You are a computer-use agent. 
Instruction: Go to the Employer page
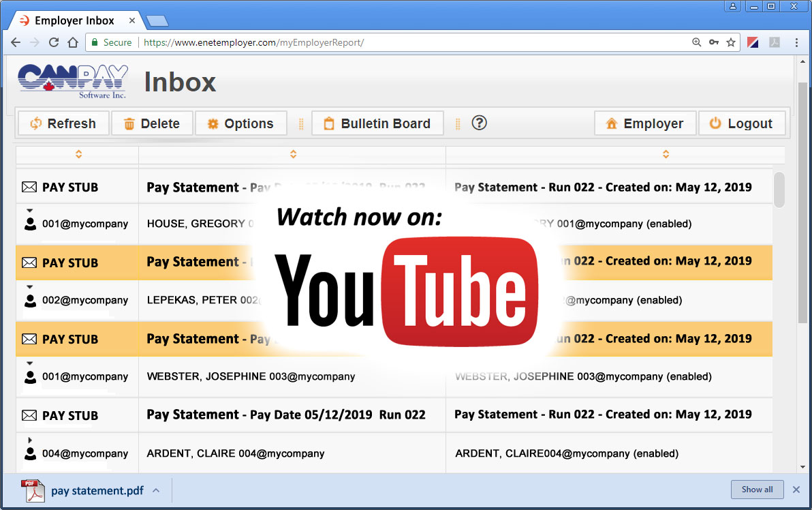pos(644,123)
